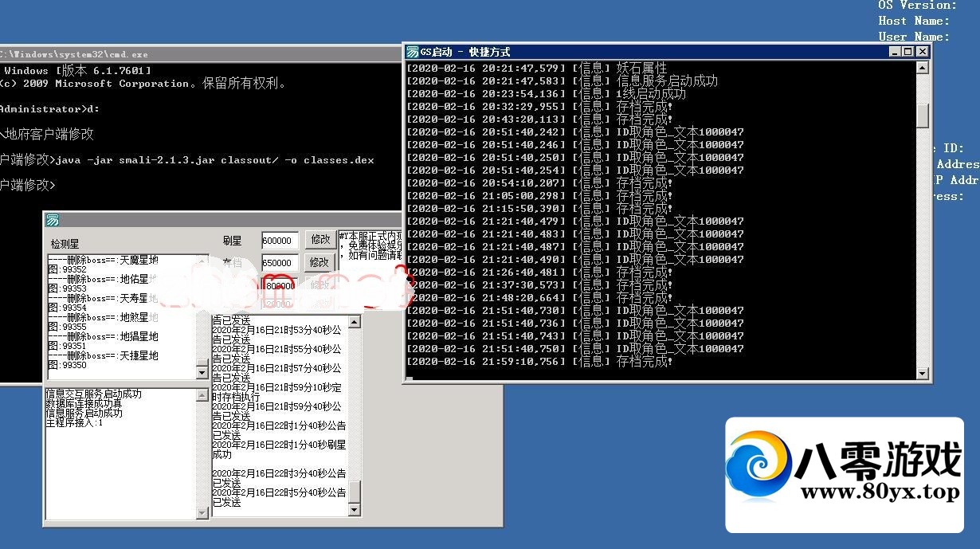Screen dimensions: 980x549
Task: Click the cmd.exe window title bar
Action: [x=199, y=54]
